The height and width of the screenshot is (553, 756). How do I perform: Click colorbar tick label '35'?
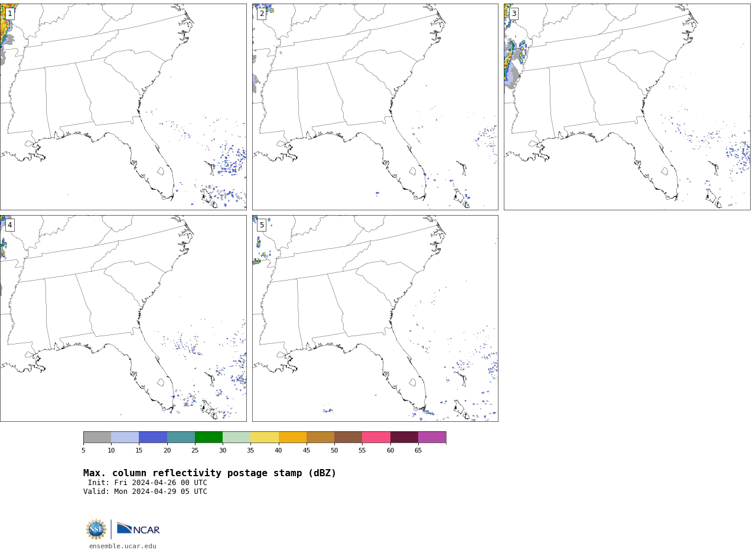[250, 451]
